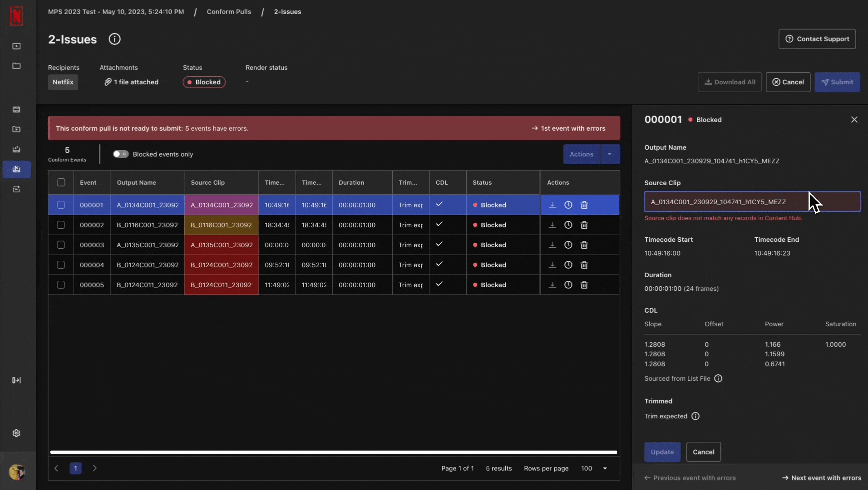Check the box for event 000004
868x490 pixels.
(61, 265)
